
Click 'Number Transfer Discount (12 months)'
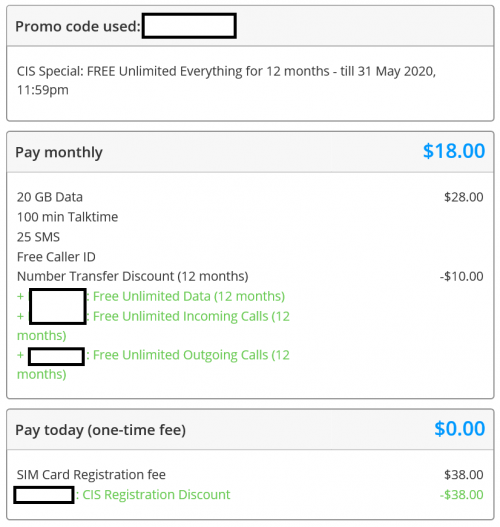[x=133, y=277]
